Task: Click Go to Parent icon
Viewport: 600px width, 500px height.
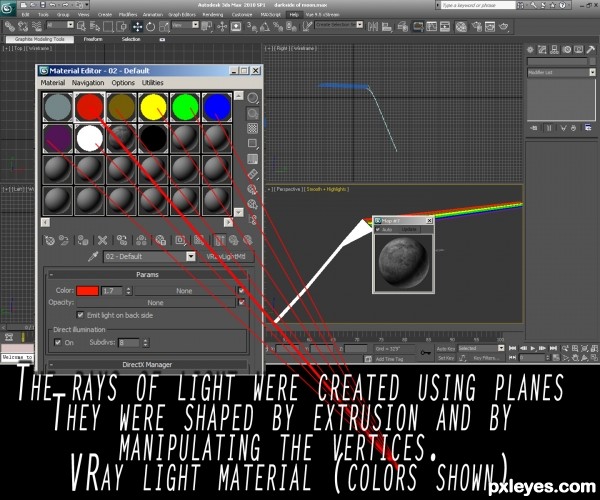Action: tap(233, 240)
